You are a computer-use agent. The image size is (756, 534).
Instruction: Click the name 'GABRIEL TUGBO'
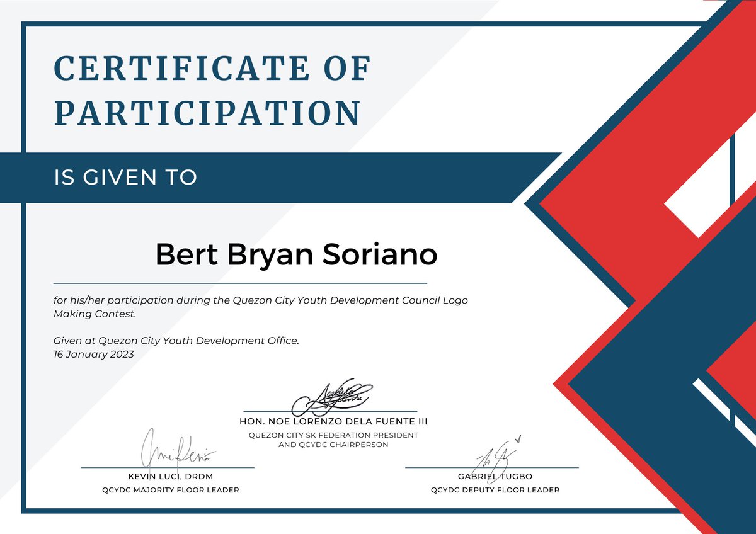point(495,476)
